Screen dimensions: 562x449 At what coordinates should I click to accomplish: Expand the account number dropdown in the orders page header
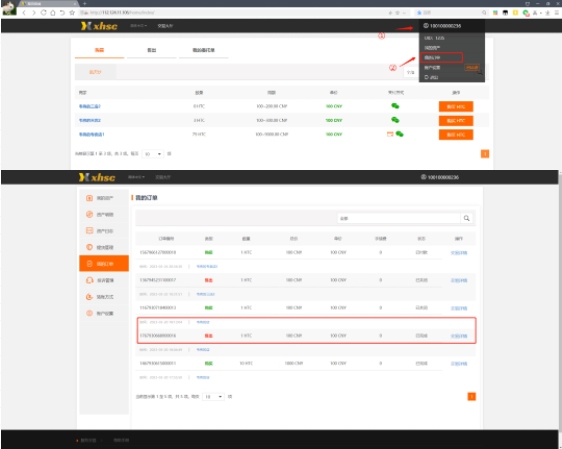[439, 177]
